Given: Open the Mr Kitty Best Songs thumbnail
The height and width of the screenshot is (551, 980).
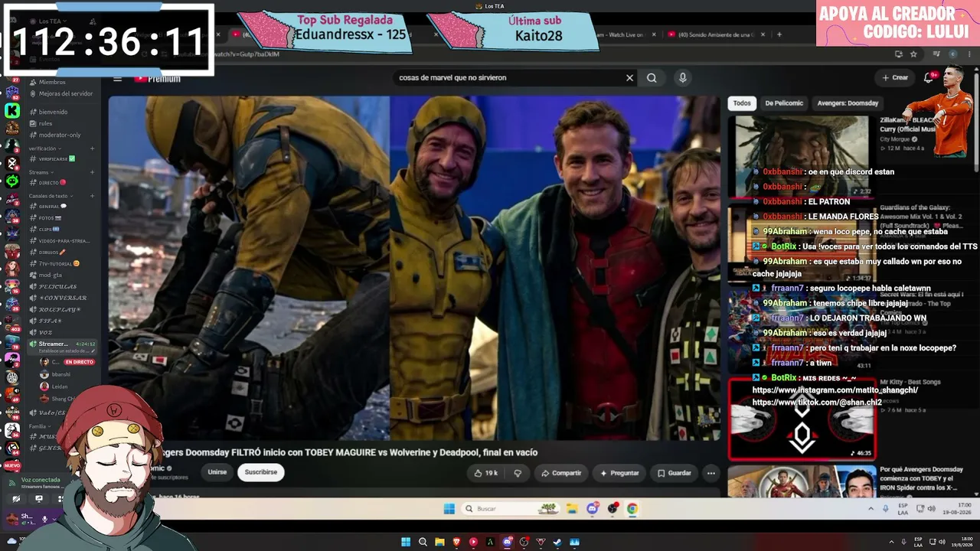Looking at the screenshot, I should (802, 418).
